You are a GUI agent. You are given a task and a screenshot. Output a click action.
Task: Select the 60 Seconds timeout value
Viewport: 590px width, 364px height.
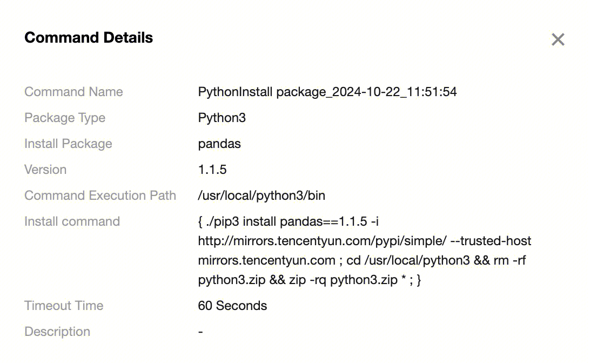click(232, 306)
